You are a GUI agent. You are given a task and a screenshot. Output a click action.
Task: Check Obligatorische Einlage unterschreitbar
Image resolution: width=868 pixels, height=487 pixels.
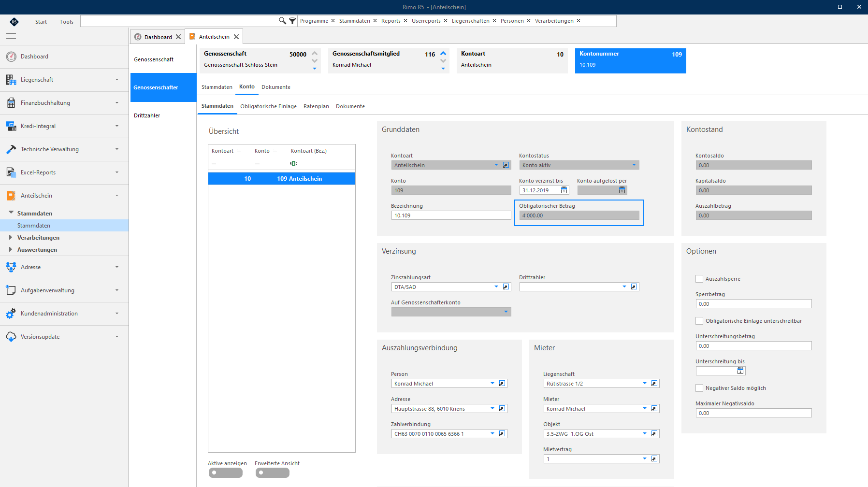click(699, 321)
